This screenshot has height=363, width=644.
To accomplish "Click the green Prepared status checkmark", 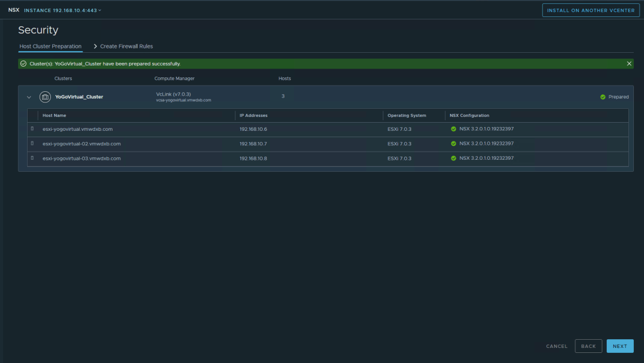I will pyautogui.click(x=602, y=97).
